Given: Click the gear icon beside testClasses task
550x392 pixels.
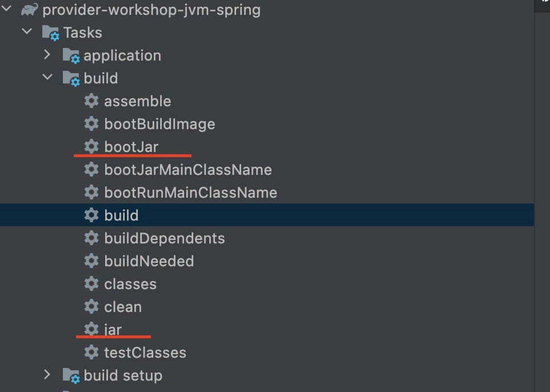Looking at the screenshot, I should pyautogui.click(x=91, y=353).
